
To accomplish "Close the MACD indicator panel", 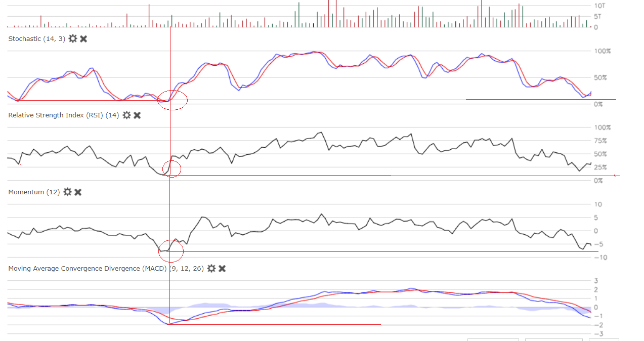I will point(222,269).
